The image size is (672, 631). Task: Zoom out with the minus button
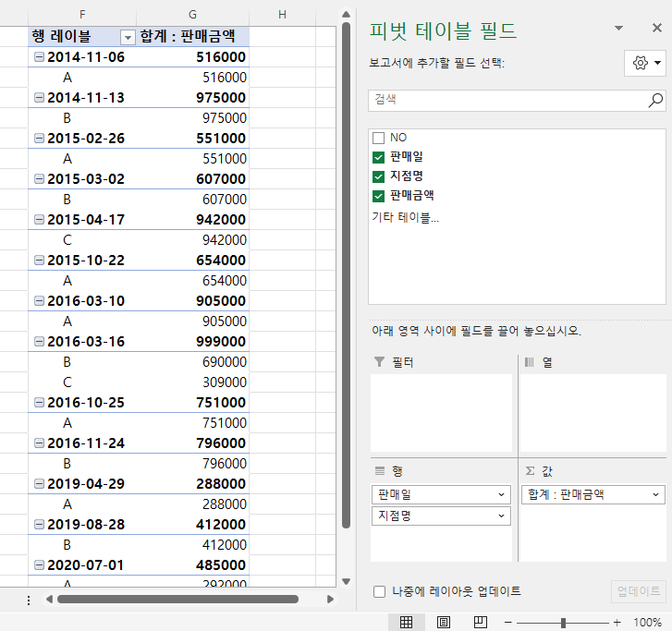coord(508,623)
